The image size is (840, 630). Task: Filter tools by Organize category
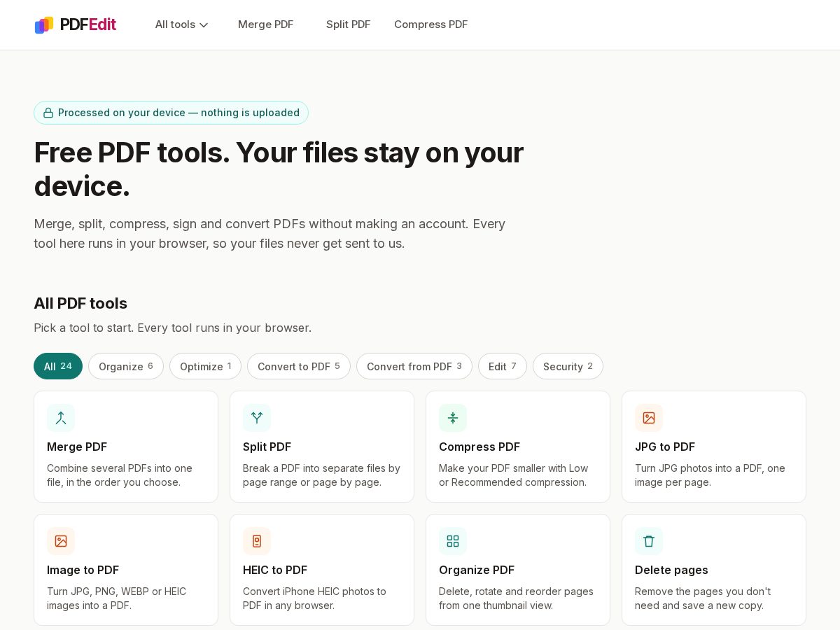126,366
